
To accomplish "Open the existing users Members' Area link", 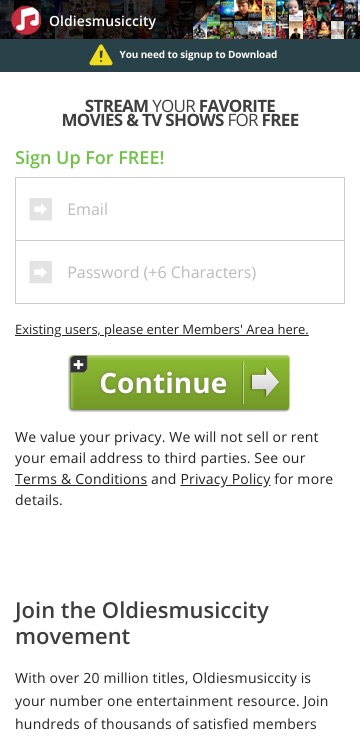I will [162, 329].
